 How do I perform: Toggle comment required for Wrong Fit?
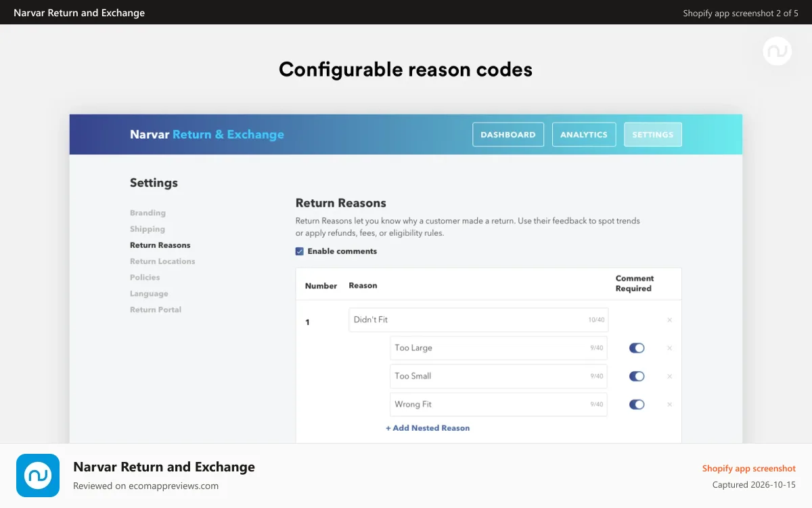coord(637,404)
